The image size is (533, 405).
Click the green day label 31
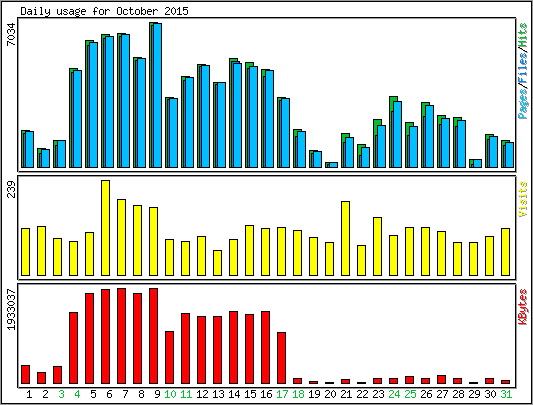506,394
